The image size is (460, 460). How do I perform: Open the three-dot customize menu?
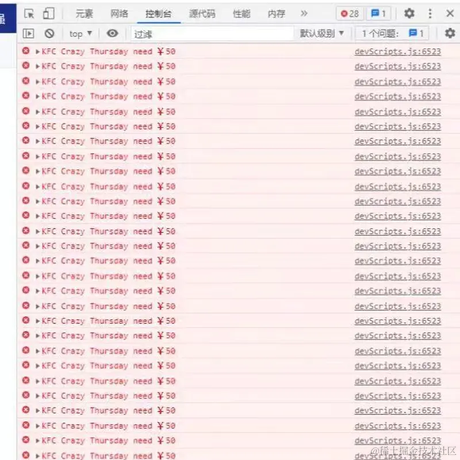(430, 14)
